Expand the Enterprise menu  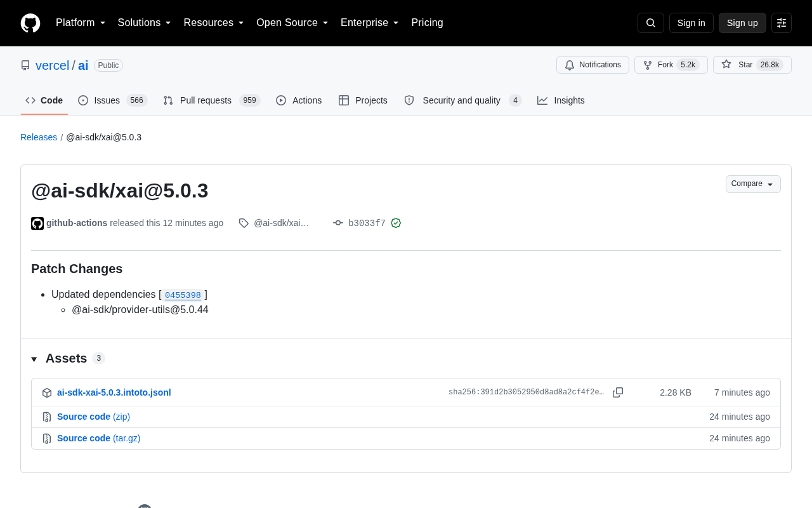(x=370, y=23)
